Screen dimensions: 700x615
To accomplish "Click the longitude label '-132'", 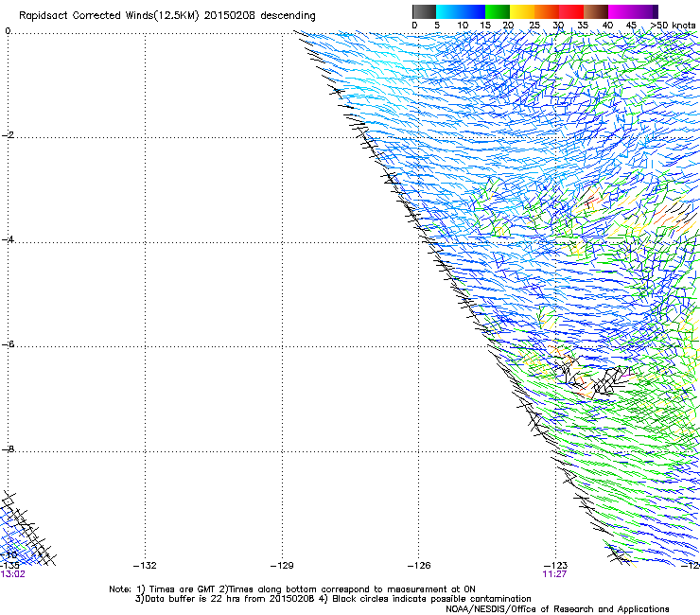I will 145,566.
